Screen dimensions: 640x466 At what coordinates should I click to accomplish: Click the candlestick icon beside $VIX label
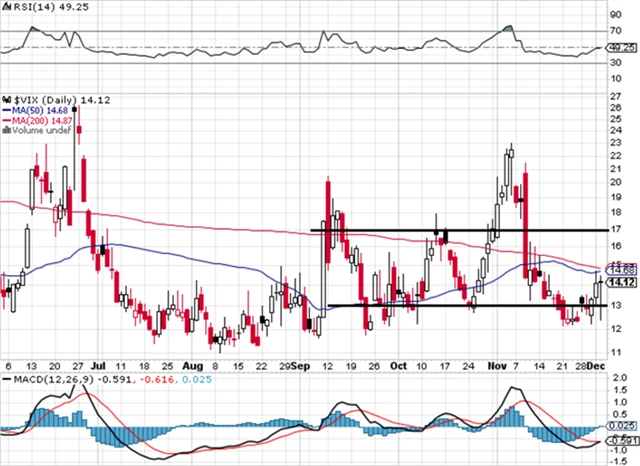tap(6, 100)
